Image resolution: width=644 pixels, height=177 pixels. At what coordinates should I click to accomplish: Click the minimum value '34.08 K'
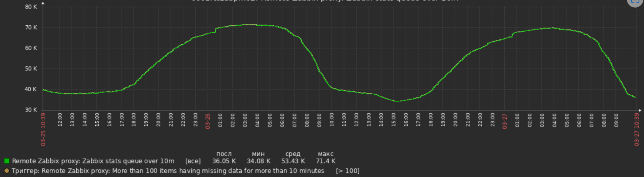pos(259,161)
